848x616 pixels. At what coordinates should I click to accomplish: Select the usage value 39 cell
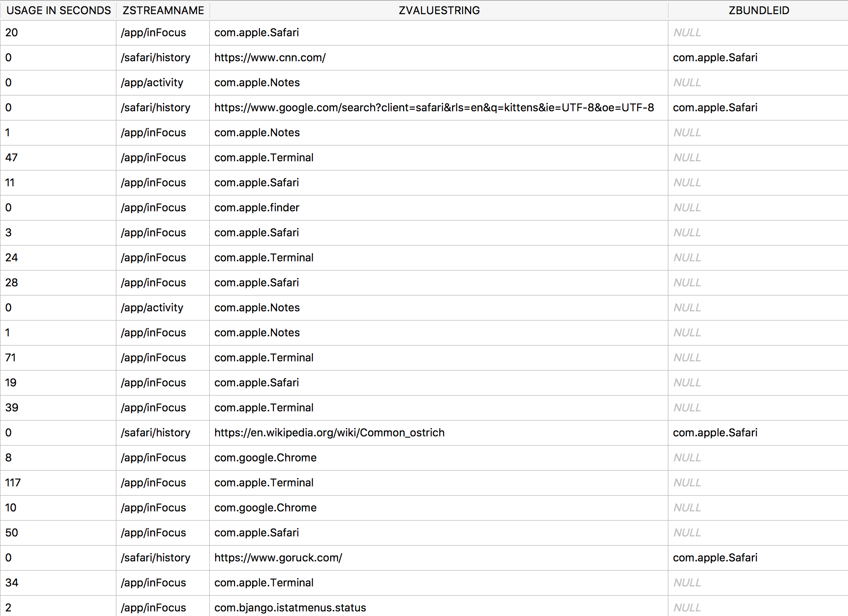click(x=11, y=408)
